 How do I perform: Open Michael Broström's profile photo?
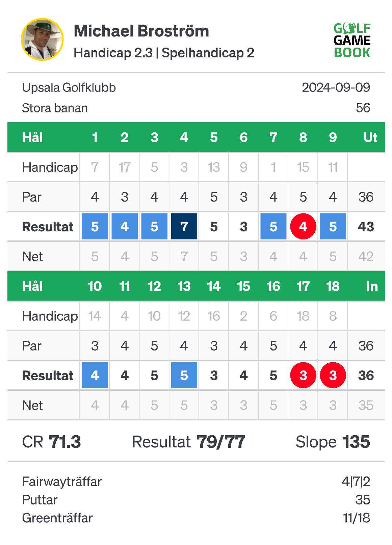pos(42,40)
